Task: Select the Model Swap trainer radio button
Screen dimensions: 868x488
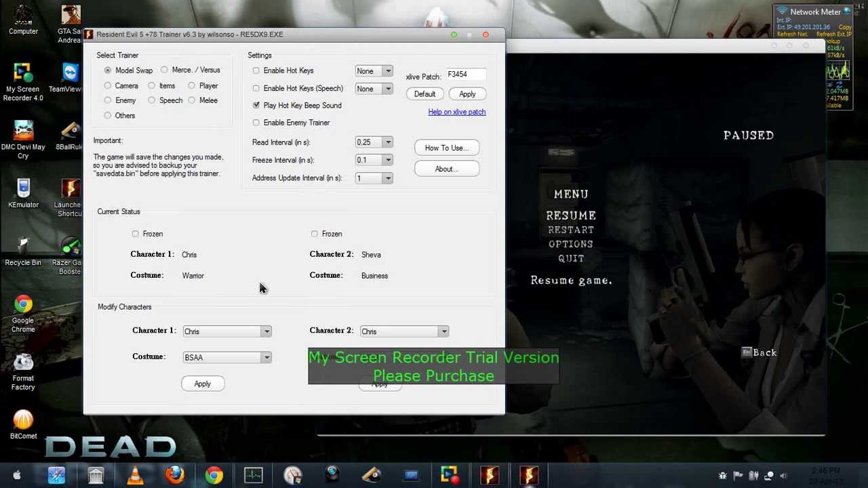Action: (x=108, y=70)
